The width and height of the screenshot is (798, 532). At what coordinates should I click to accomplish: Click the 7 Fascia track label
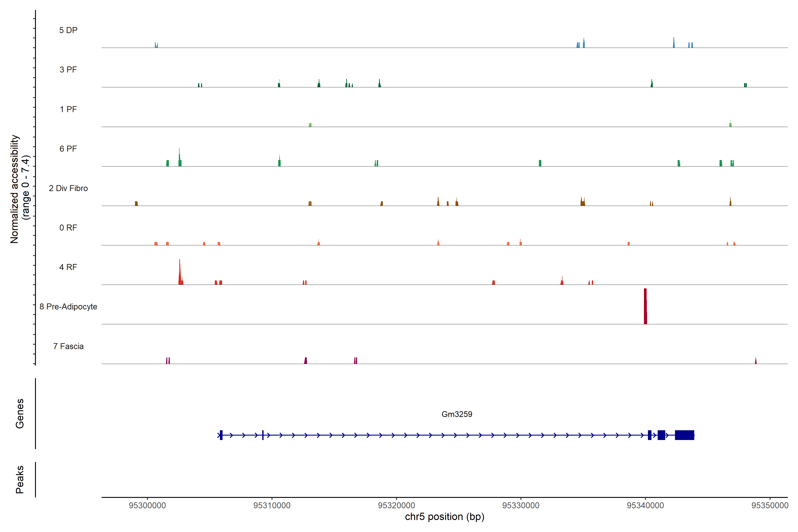point(68,346)
